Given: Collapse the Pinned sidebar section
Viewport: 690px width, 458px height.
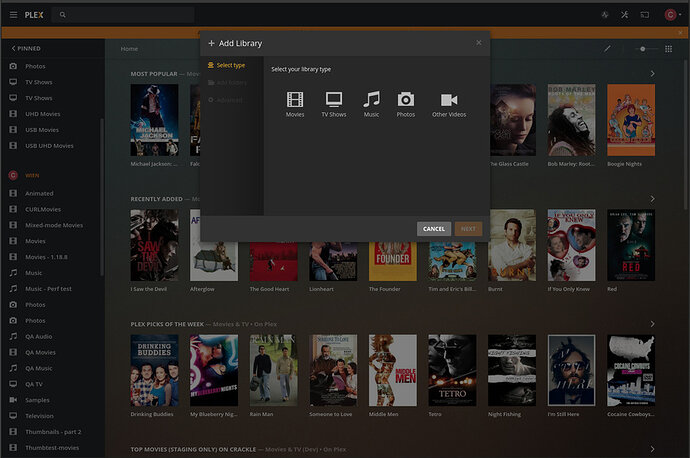Looking at the screenshot, I should (26, 48).
